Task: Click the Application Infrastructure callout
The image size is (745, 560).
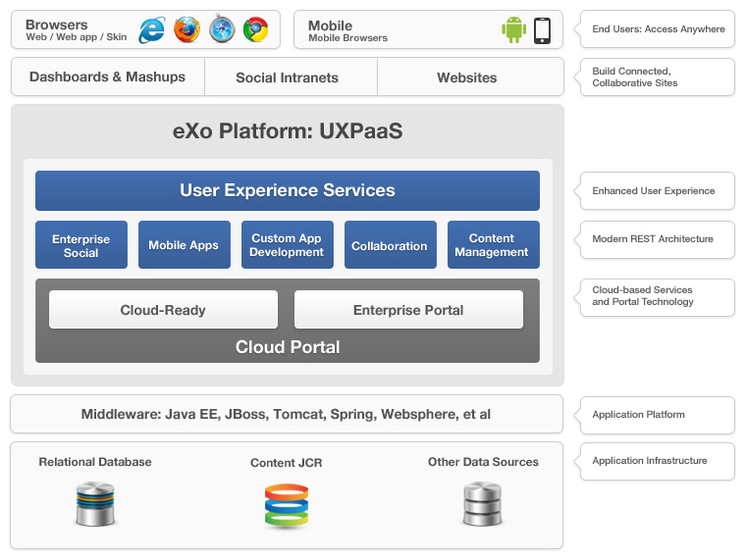Action: (655, 461)
